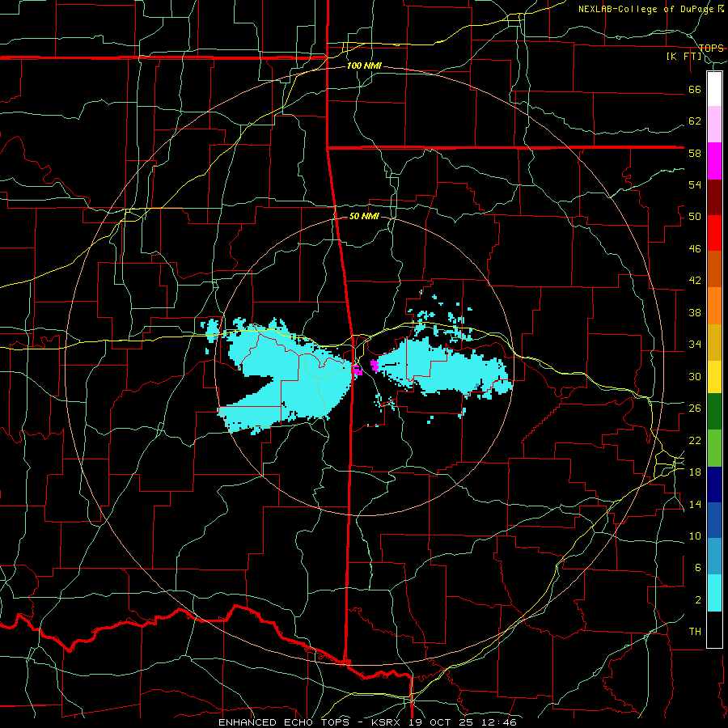Click the 100 NMI range ring label
Screen dimensions: 728x728
[x=364, y=66]
